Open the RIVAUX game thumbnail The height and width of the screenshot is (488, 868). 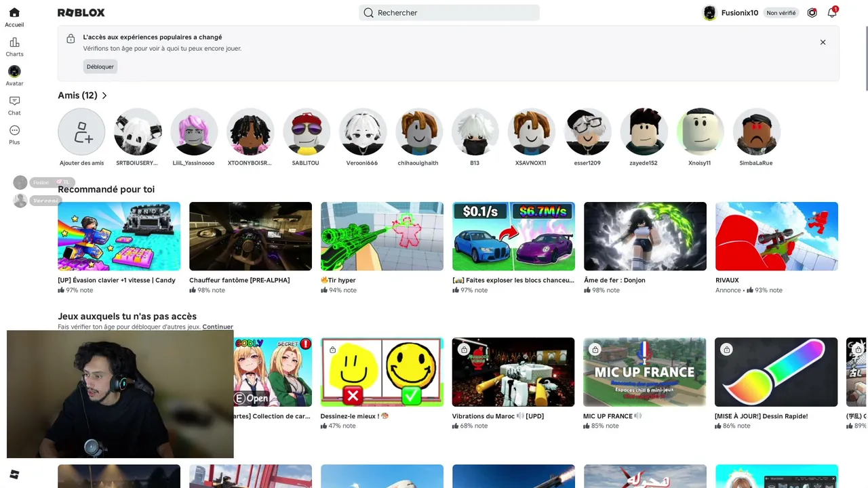click(777, 237)
